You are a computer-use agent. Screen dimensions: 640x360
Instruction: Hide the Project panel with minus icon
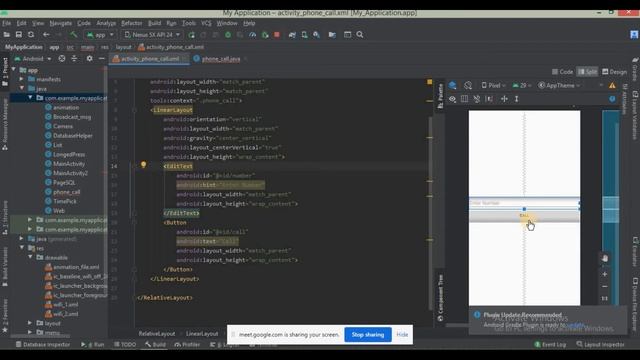point(102,59)
